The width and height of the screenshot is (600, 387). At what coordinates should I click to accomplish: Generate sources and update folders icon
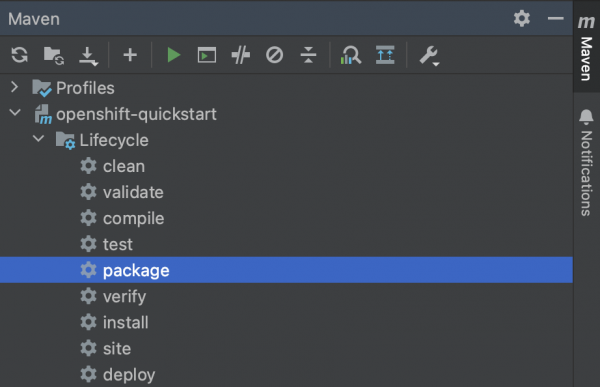tap(54, 56)
